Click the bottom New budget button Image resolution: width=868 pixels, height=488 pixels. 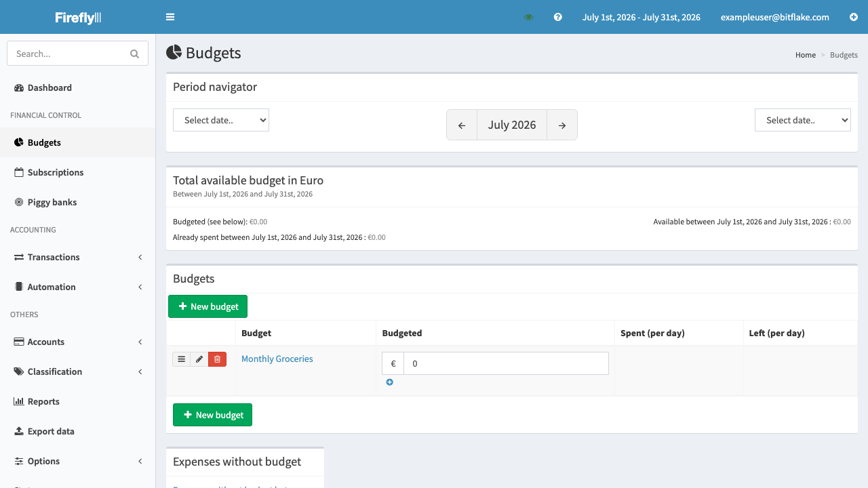click(212, 415)
